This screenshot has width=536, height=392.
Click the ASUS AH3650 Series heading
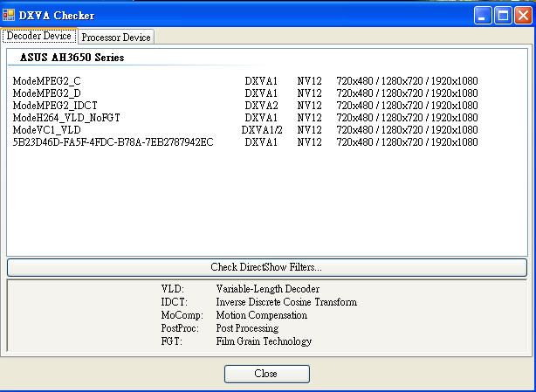(x=72, y=58)
